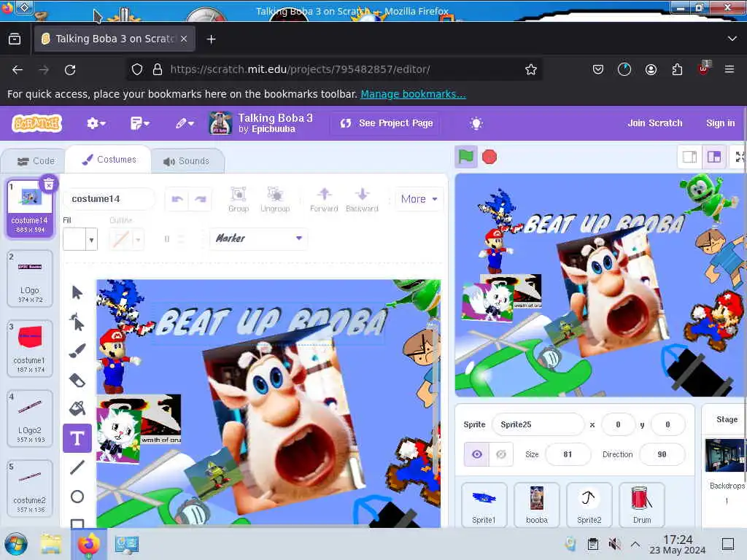Open the Marker font dropdown
Screen dimensions: 747x560
(x=259, y=238)
